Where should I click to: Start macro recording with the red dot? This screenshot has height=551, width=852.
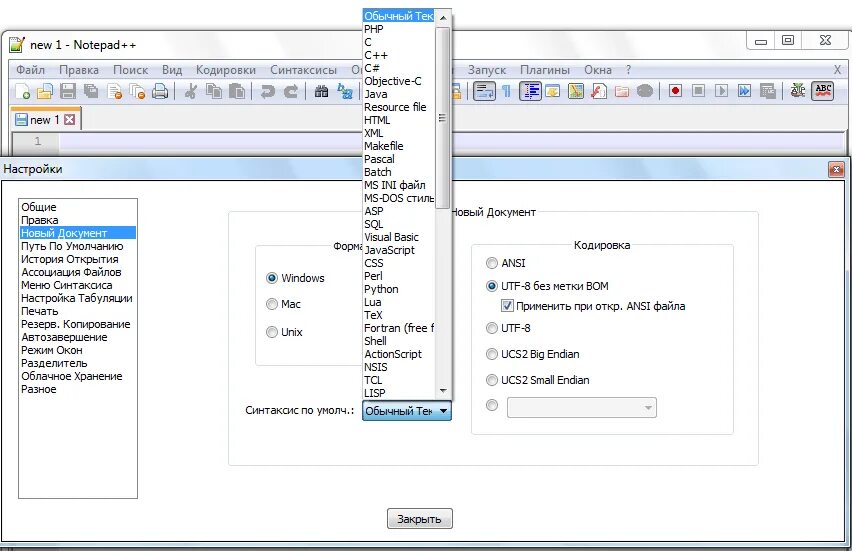[675, 91]
